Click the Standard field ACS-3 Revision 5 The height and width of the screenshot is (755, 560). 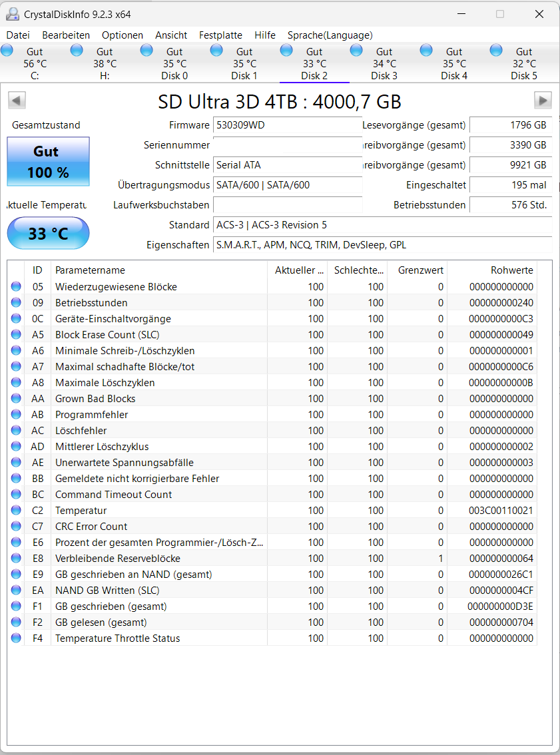[382, 225]
